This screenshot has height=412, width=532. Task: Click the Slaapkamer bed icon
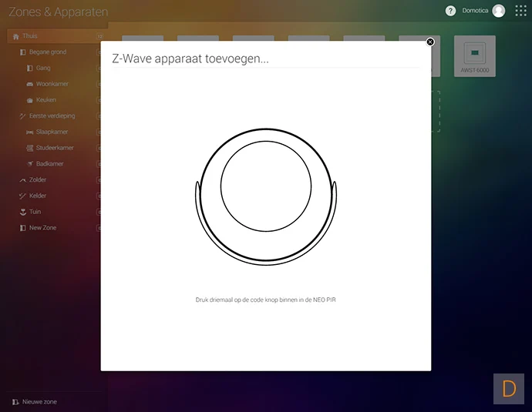(29, 132)
